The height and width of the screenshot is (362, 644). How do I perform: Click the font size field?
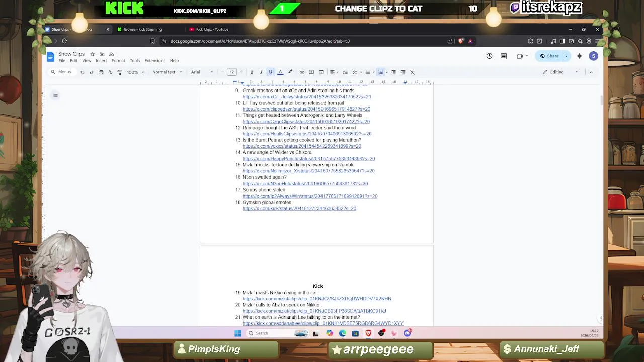(x=232, y=72)
